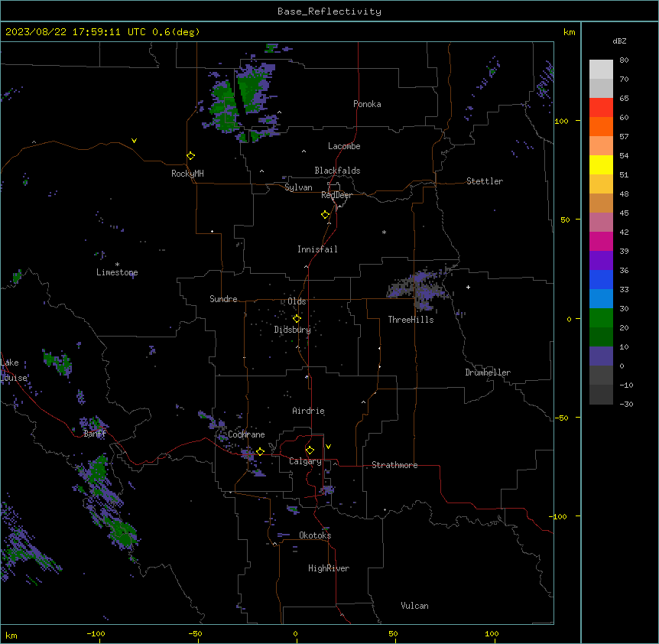Click the 80 dBZ legend value
The image size is (659, 644).
click(624, 60)
